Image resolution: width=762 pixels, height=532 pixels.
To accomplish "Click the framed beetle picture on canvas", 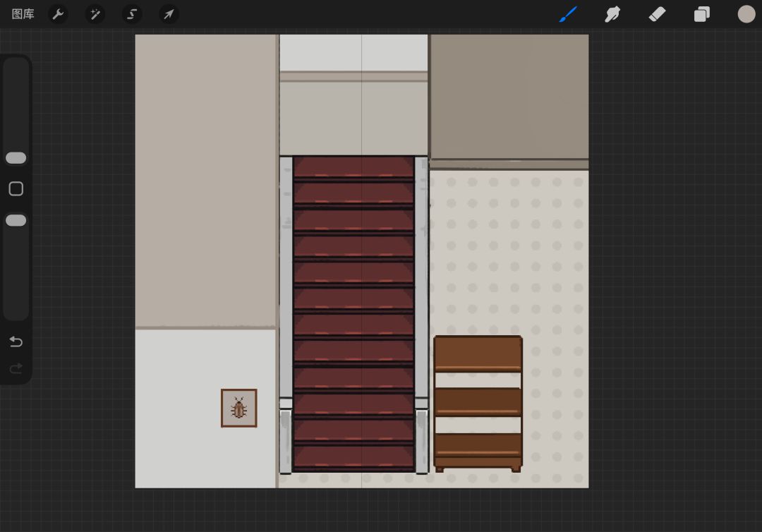I will (239, 408).
